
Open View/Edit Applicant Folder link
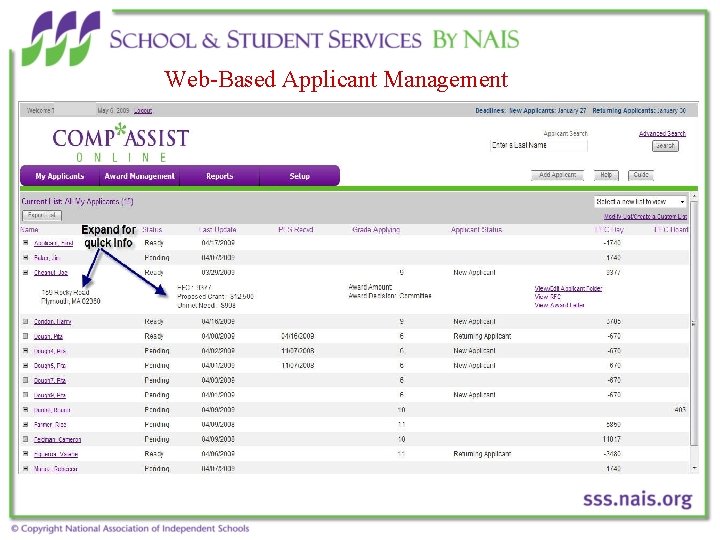coord(568,288)
